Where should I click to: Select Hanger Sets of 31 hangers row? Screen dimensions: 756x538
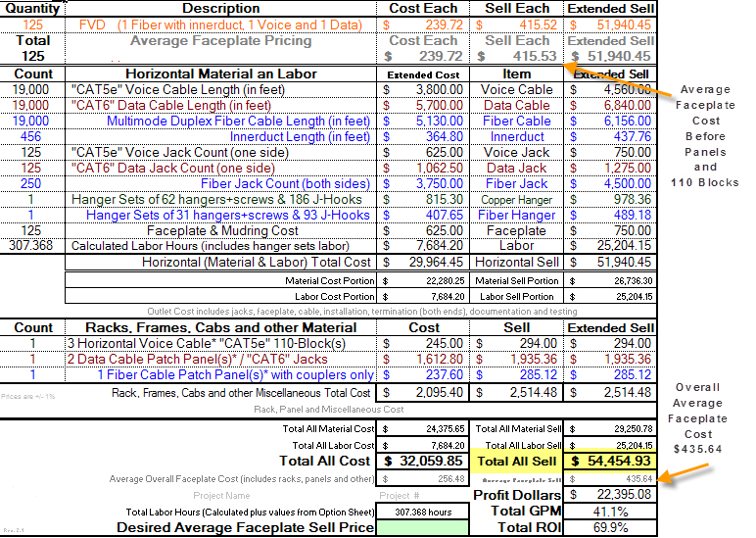click(x=220, y=216)
